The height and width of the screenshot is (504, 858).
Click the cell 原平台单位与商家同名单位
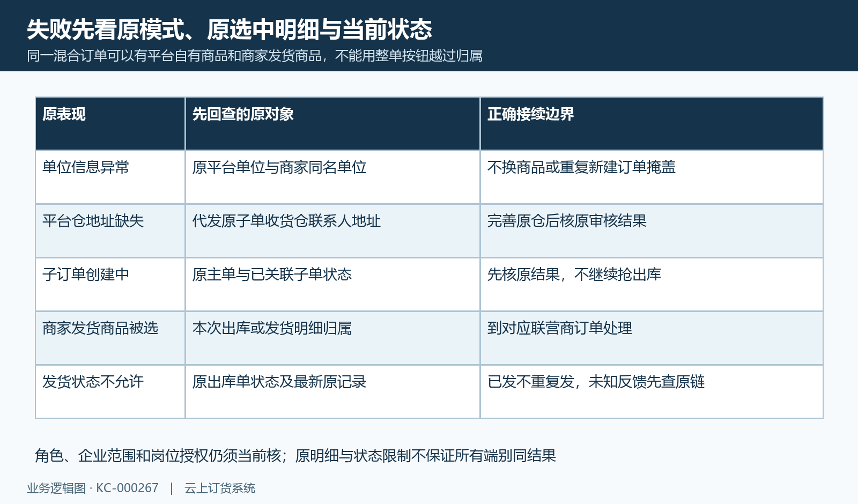[x=332, y=177]
